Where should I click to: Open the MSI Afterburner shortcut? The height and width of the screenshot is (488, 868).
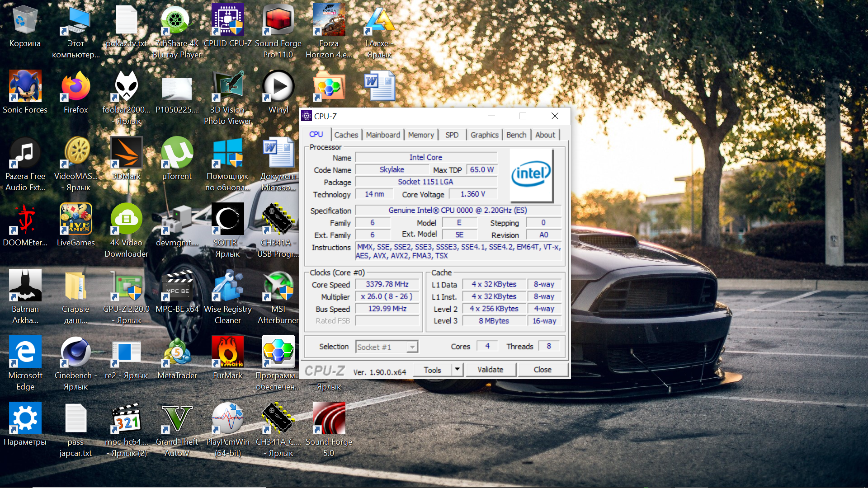click(x=278, y=286)
